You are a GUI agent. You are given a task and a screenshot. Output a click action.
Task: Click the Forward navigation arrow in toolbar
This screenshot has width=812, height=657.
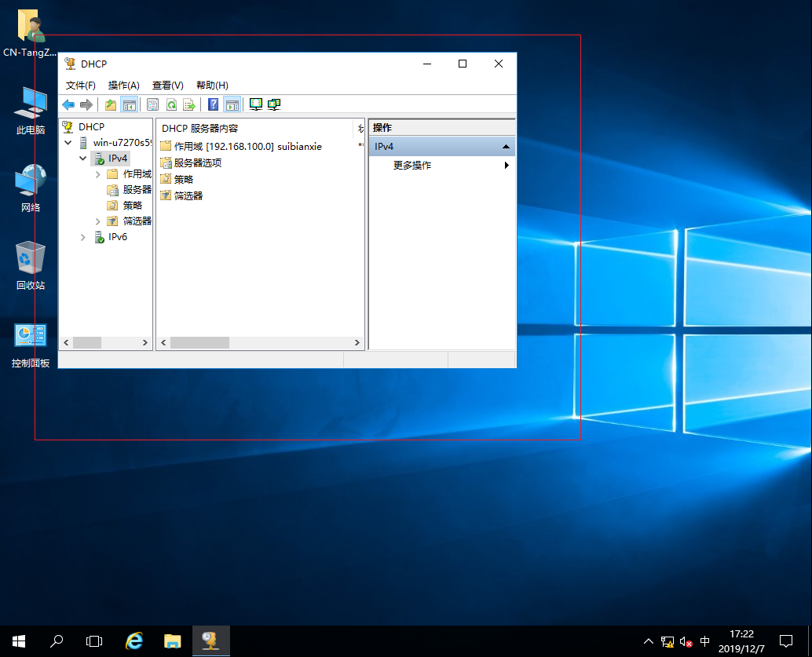pyautogui.click(x=85, y=104)
